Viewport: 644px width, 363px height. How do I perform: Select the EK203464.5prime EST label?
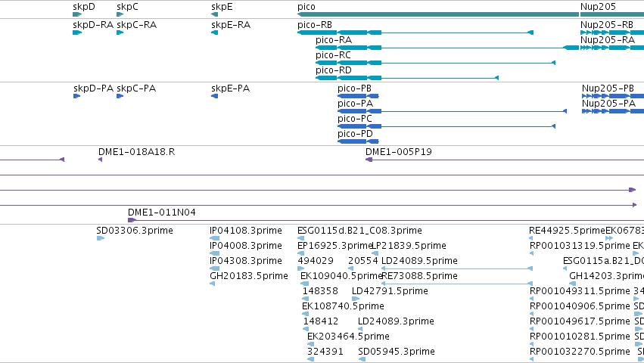click(348, 337)
